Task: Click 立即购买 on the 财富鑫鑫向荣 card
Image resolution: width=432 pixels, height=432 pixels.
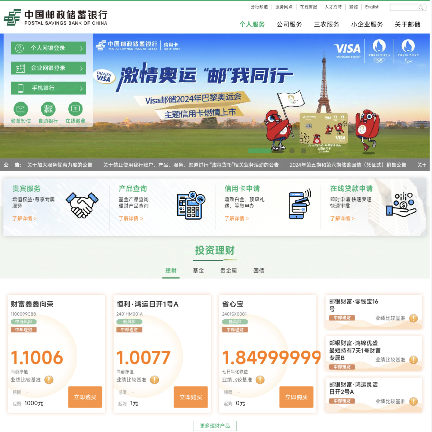Action: 85,397
